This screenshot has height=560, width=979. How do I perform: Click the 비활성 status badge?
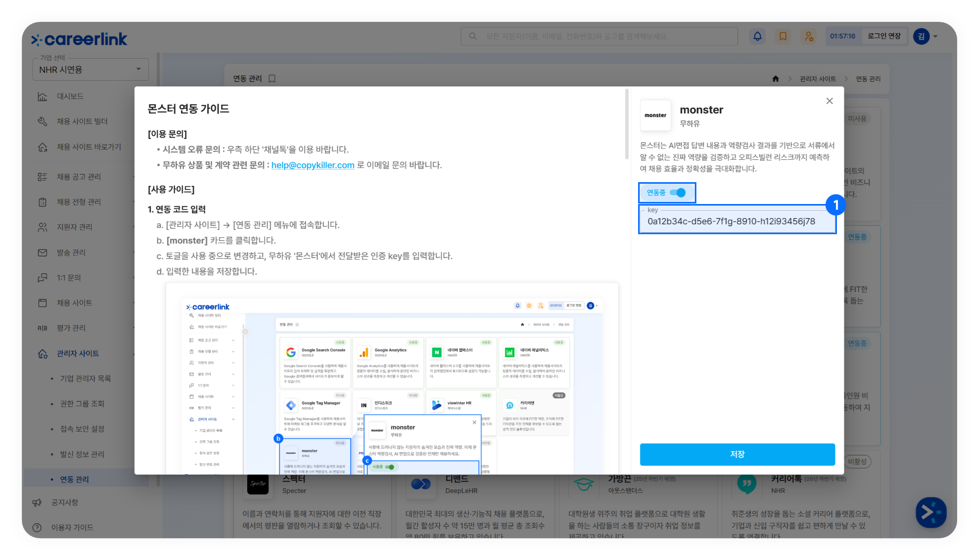pos(857,462)
